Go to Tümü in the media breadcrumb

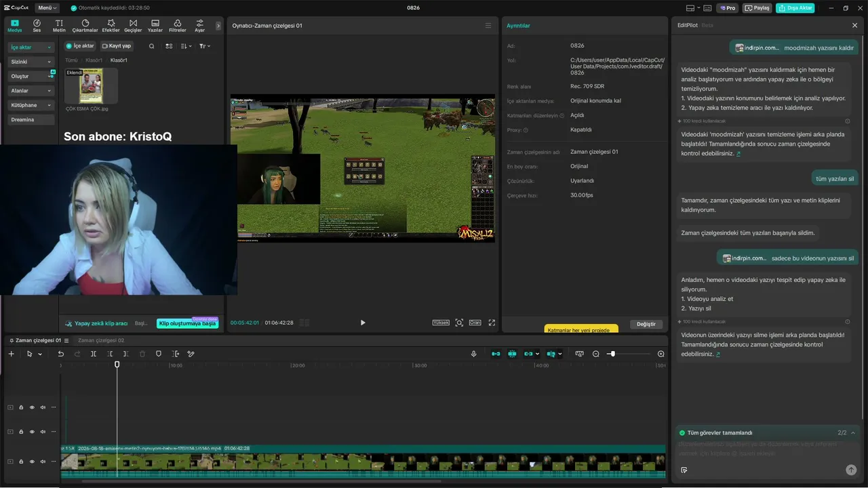point(71,60)
